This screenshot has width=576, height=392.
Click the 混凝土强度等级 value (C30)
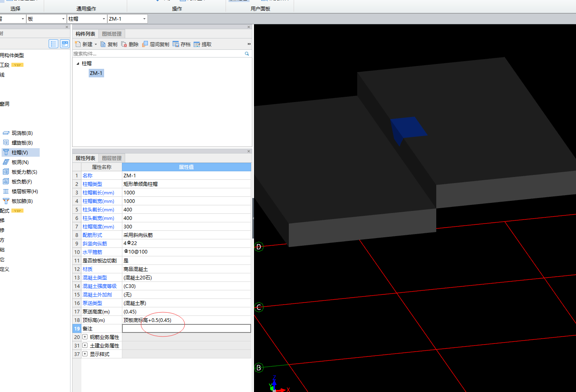tap(186, 286)
